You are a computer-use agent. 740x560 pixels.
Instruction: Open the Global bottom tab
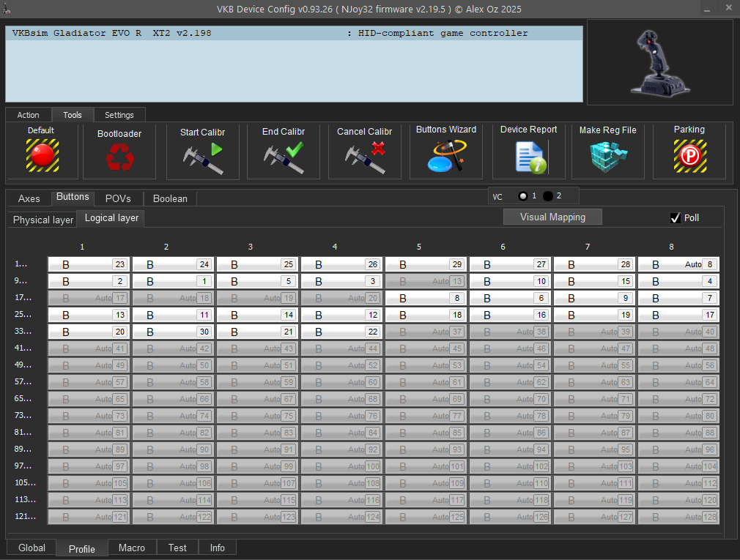pos(32,548)
